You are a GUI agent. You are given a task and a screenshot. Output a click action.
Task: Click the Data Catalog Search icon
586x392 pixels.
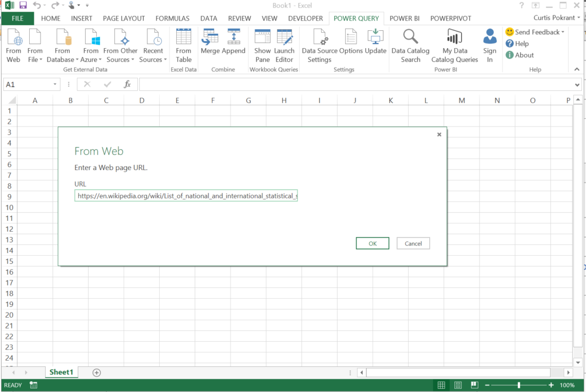click(x=410, y=46)
